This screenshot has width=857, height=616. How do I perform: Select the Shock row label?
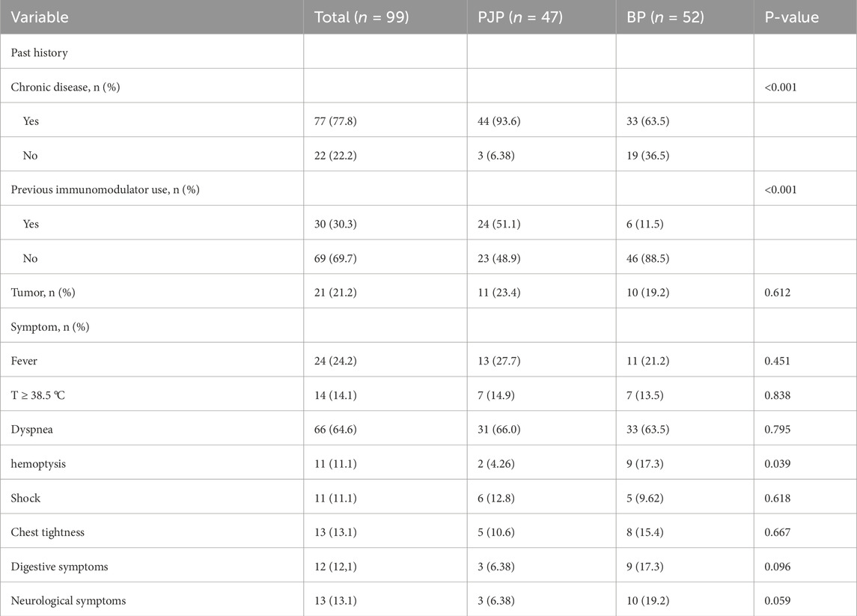(x=25, y=498)
